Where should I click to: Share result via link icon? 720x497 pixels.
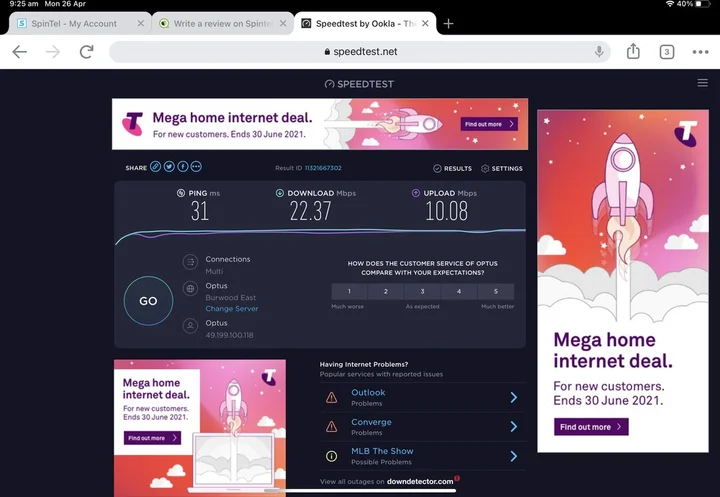[155, 167]
